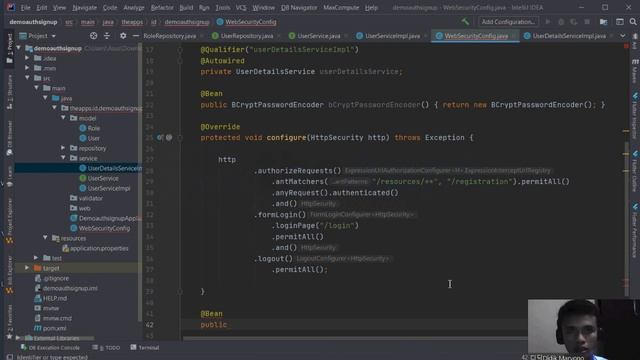Expand the repository package
This screenshot has width=640, height=360.
click(x=63, y=148)
